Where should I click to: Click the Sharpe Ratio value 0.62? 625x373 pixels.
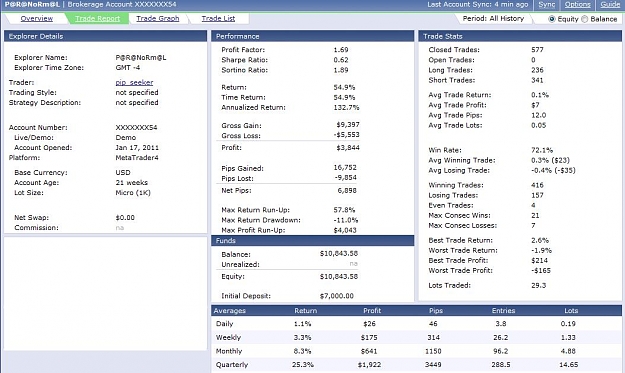341,60
